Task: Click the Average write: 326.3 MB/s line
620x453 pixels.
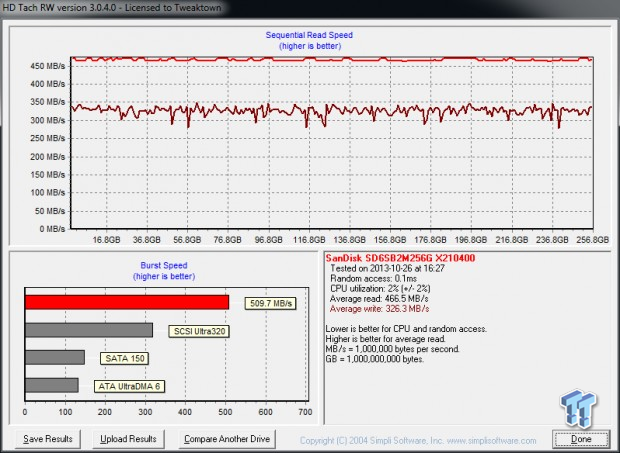Action: tap(379, 309)
